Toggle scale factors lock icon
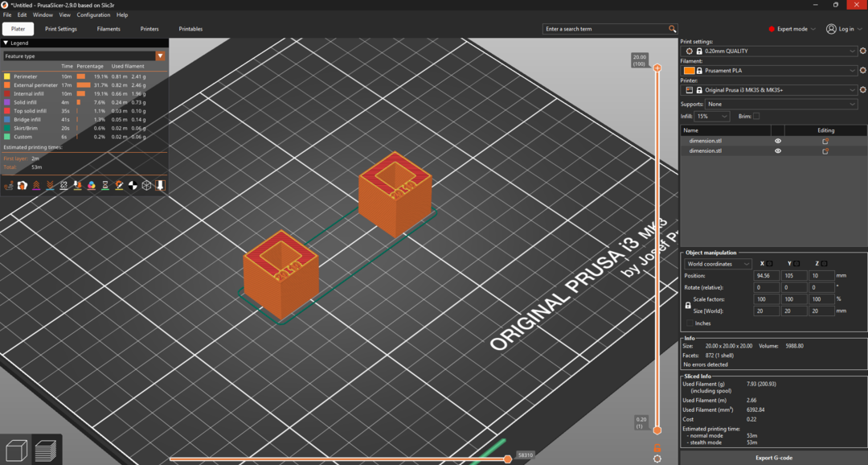This screenshot has height=465, width=868. coord(688,306)
